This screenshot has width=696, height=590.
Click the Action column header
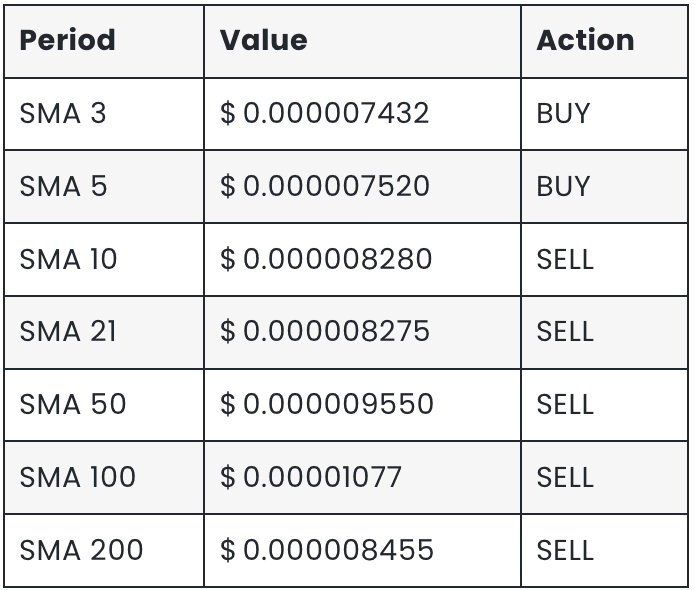[585, 40]
